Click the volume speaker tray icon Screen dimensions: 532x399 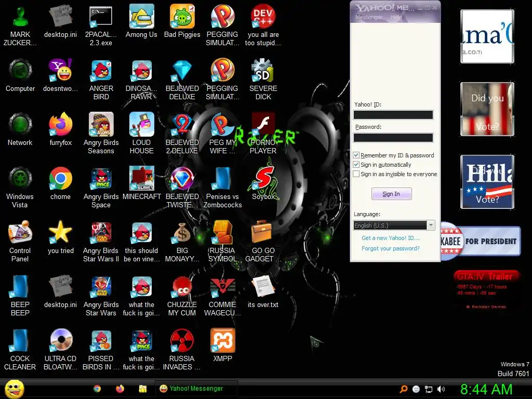[x=441, y=389]
